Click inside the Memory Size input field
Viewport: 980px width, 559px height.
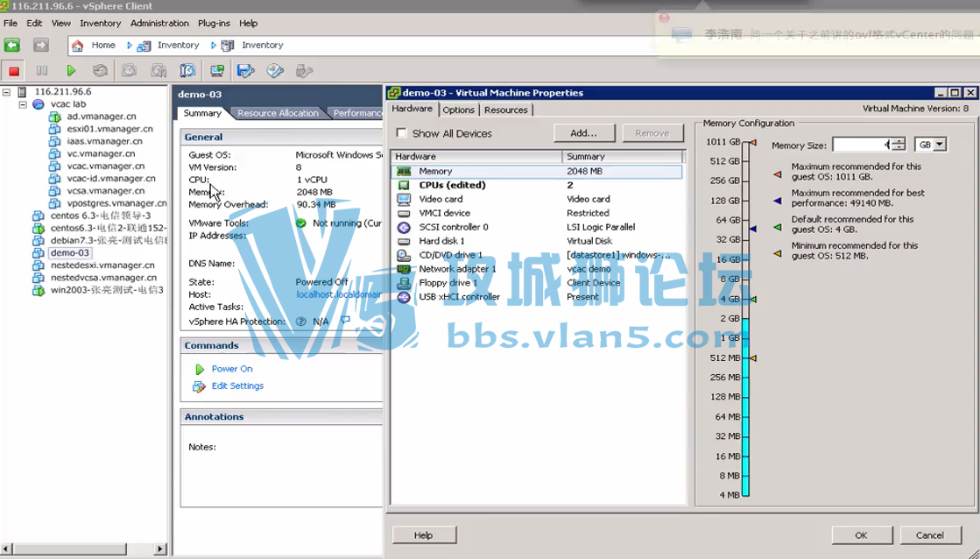(862, 145)
